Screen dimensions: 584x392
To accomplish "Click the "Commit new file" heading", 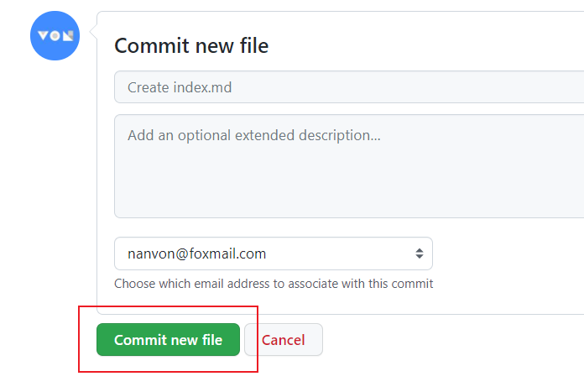I will click(191, 45).
